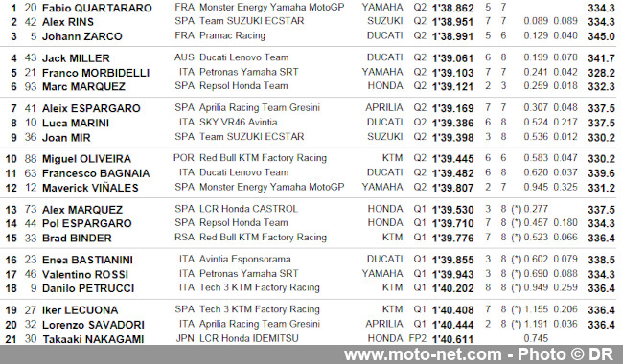Select Joan MIR rider name
The height and width of the screenshot is (364, 623).
pyautogui.click(x=66, y=138)
